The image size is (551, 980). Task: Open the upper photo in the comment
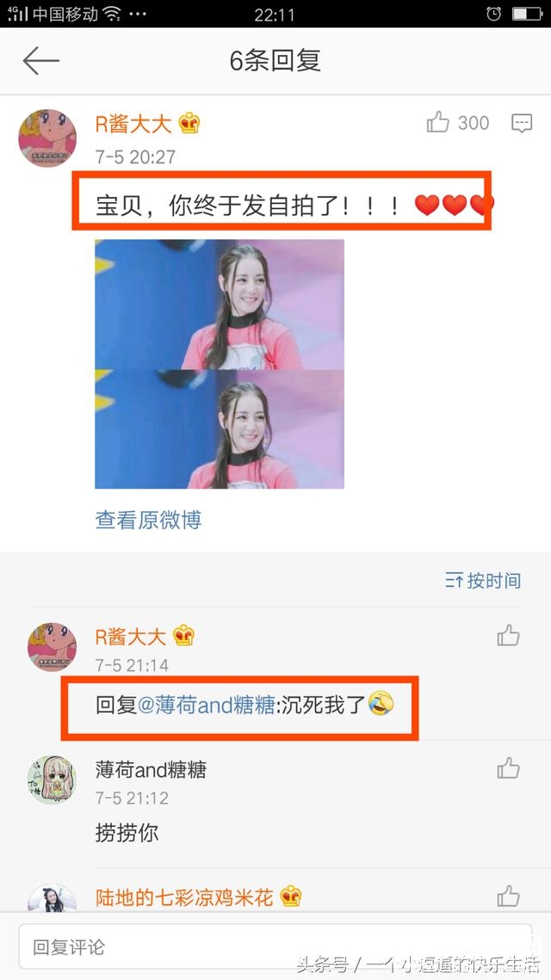click(220, 304)
